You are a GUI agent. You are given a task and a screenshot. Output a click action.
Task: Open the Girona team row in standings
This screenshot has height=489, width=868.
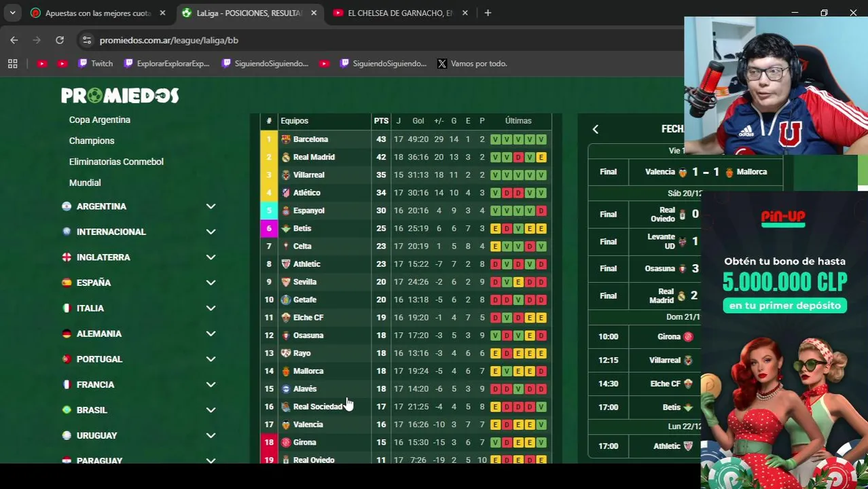(x=405, y=442)
